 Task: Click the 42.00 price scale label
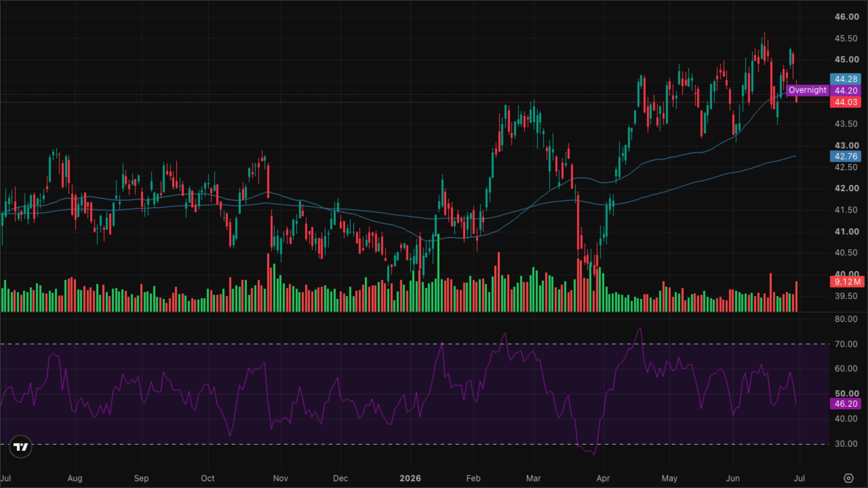pyautogui.click(x=847, y=188)
